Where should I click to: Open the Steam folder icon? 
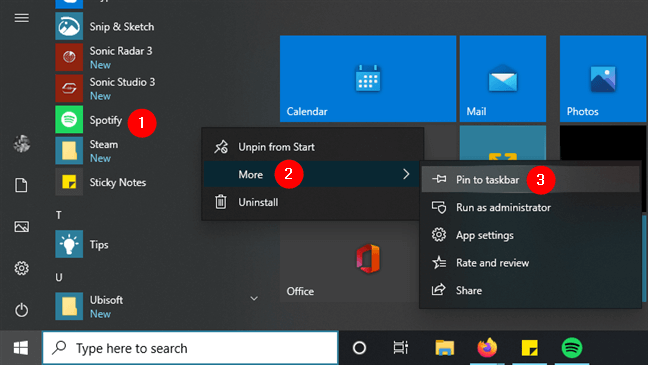pyautogui.click(x=69, y=150)
